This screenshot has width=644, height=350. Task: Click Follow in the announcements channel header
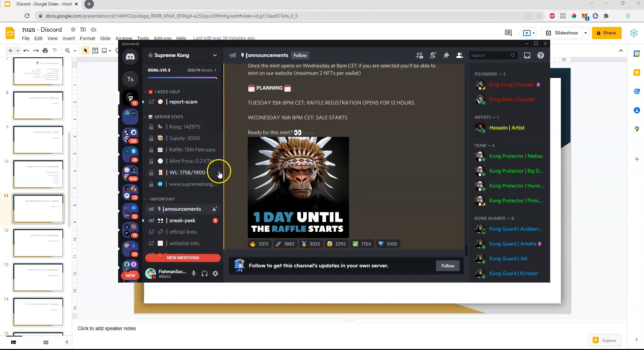coord(300,55)
